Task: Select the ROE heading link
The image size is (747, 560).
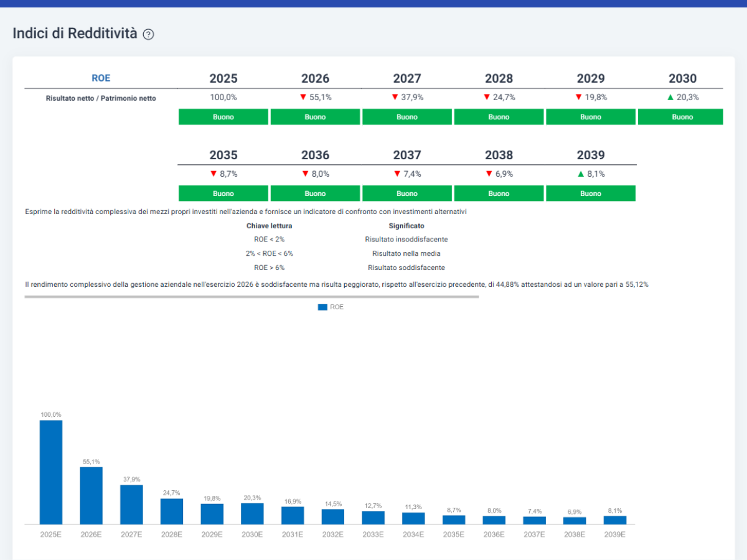Action: pyautogui.click(x=101, y=78)
